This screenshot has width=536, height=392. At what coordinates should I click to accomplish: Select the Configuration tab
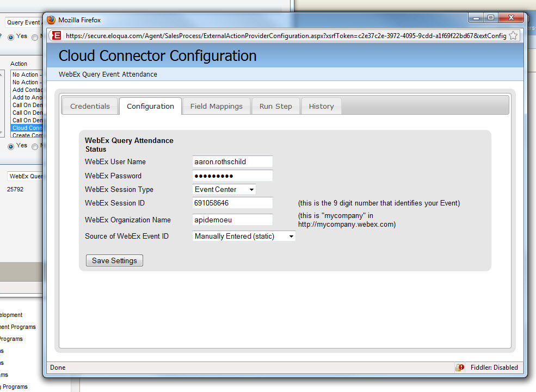[150, 106]
